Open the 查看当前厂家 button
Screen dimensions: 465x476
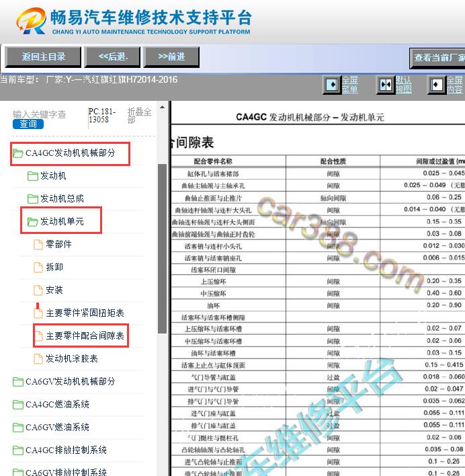[x=437, y=58]
